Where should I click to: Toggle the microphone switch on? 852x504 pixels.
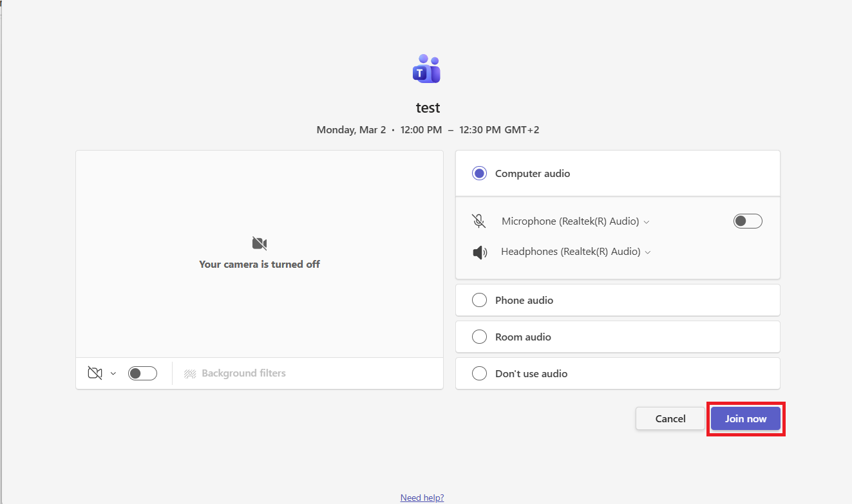point(748,221)
